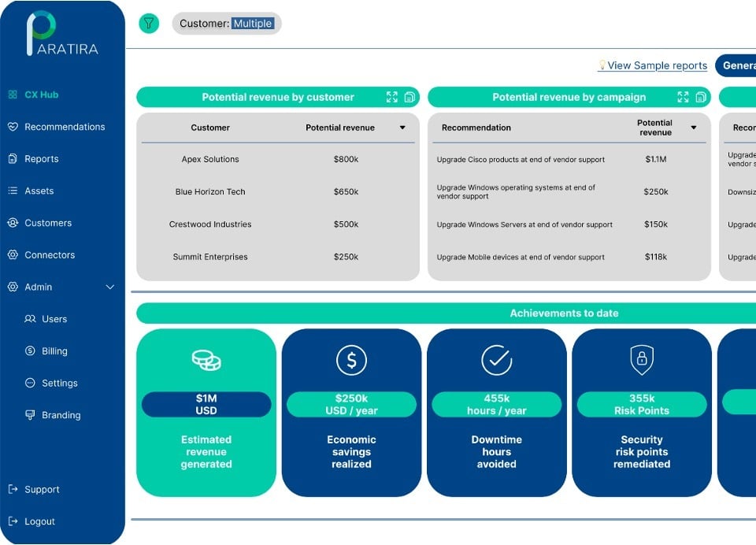756x545 pixels.
Task: Select the Apex Solutions customer row
Action: click(210, 159)
